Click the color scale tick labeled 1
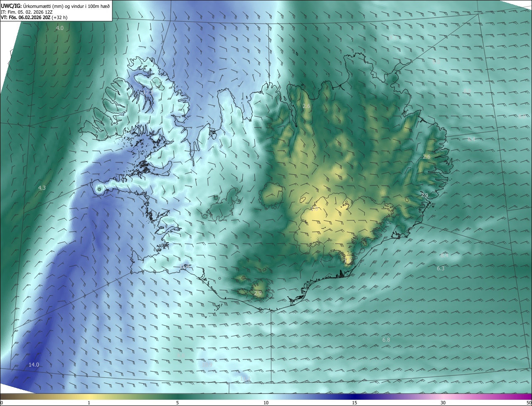This screenshot has width=532, height=406. pos(89,403)
